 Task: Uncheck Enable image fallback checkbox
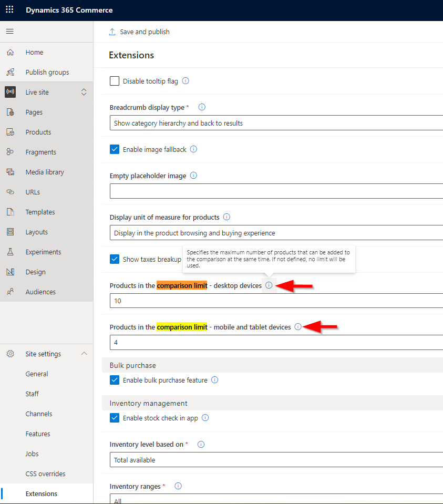click(x=115, y=149)
